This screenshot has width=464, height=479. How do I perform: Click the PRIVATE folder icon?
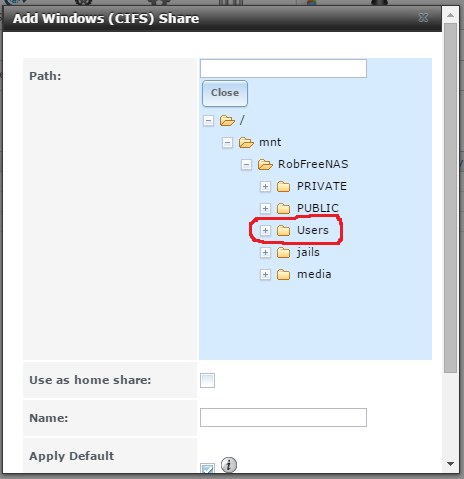[x=284, y=186]
